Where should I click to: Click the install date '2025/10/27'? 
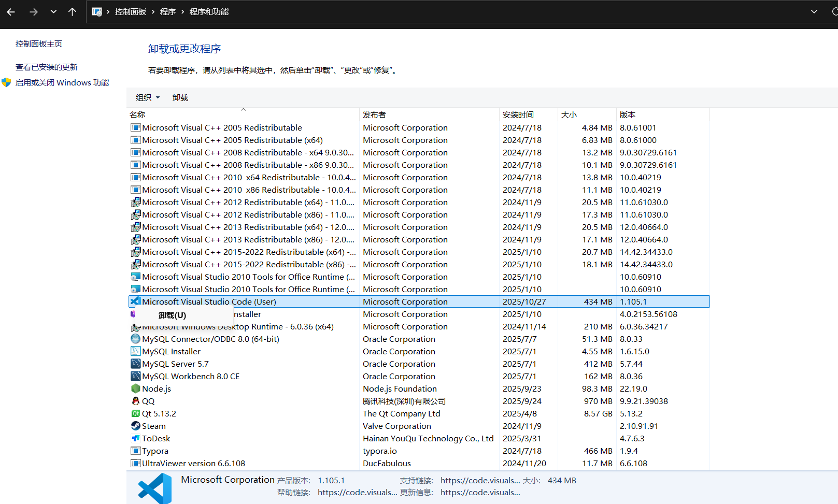(x=524, y=301)
